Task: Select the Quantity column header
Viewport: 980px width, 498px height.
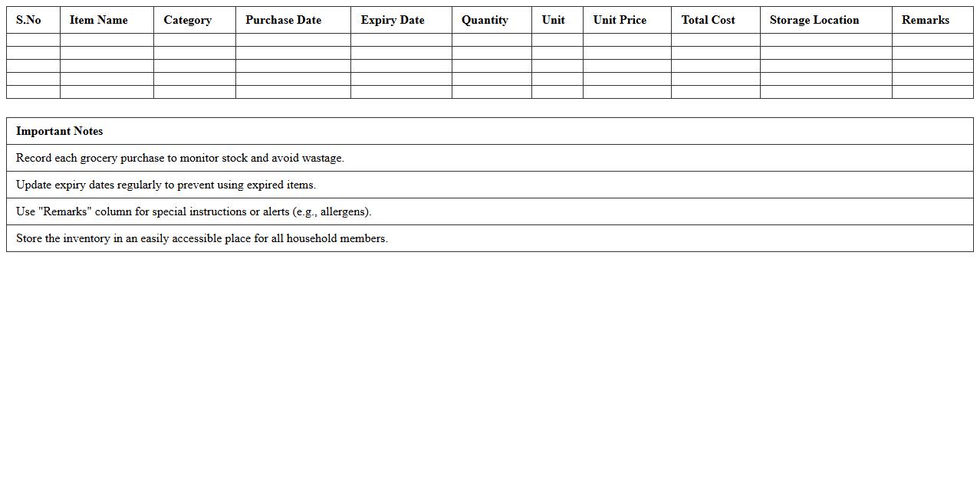Action: tap(484, 20)
